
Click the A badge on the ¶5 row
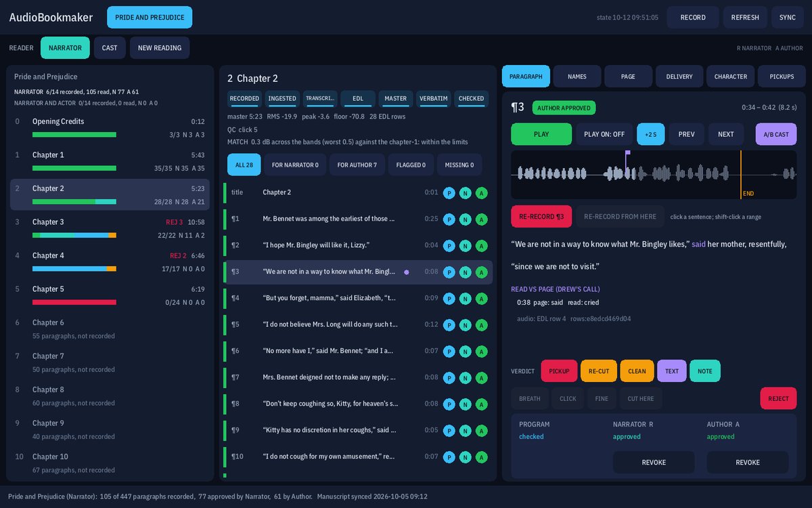click(x=481, y=324)
